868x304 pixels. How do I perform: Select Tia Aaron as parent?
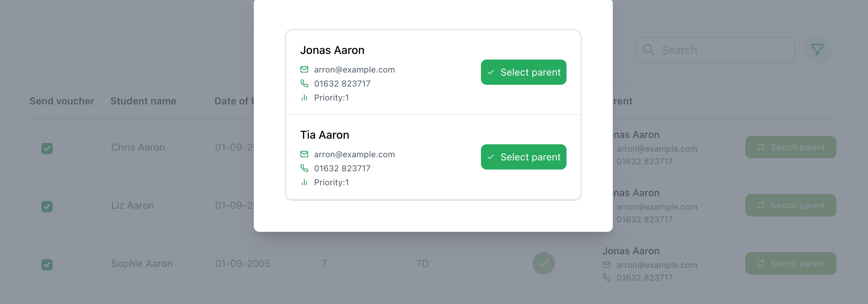[523, 157]
